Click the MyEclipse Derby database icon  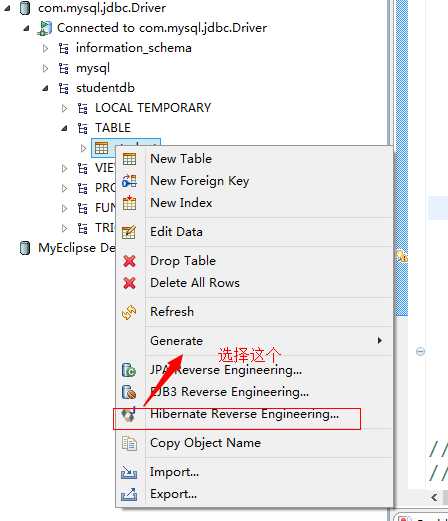coord(25,248)
